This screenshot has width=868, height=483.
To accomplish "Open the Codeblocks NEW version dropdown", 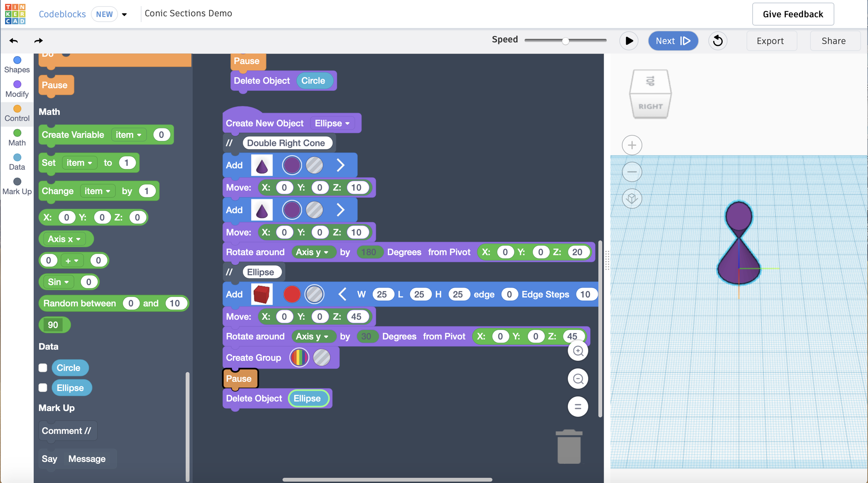I will pos(124,14).
